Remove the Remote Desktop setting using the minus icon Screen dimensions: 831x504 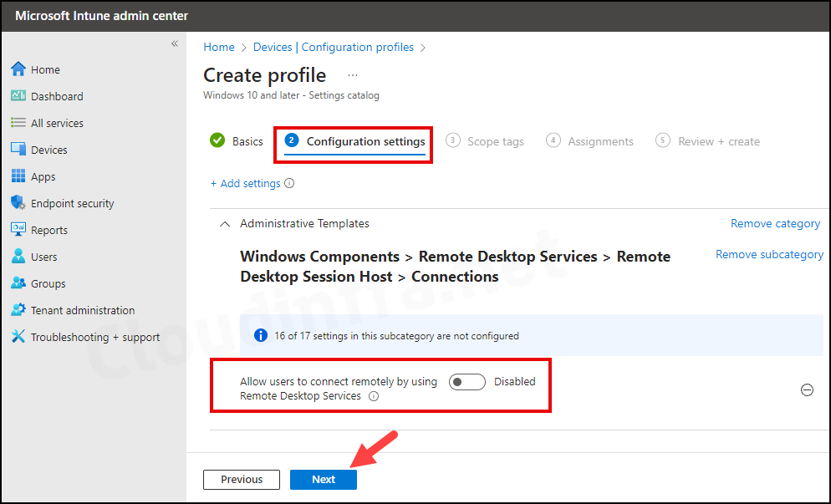coord(807,389)
